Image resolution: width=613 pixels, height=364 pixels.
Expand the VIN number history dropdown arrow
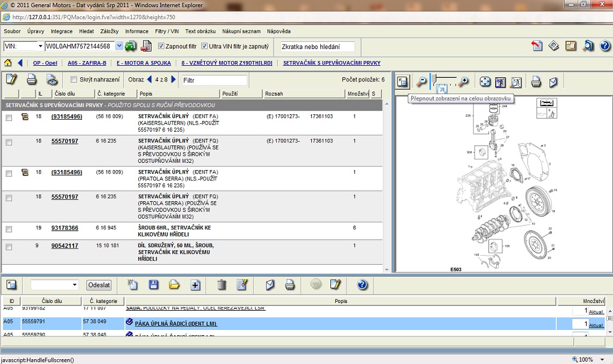(119, 46)
